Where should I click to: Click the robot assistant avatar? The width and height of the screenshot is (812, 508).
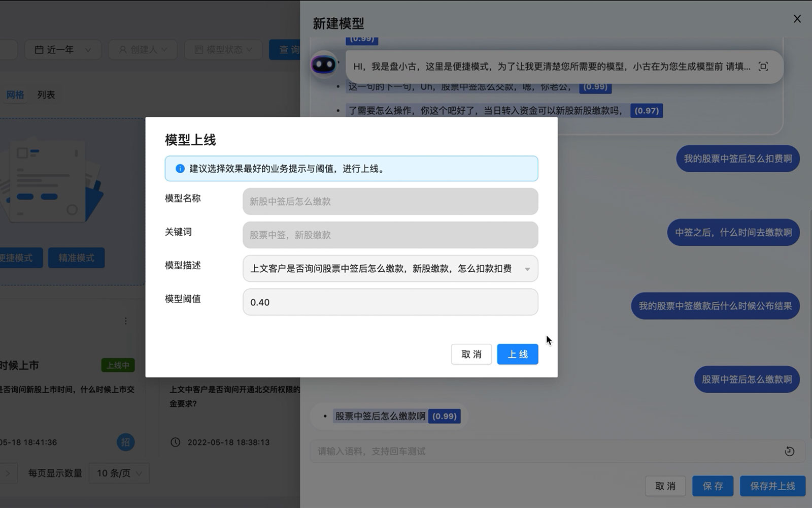pos(324,65)
